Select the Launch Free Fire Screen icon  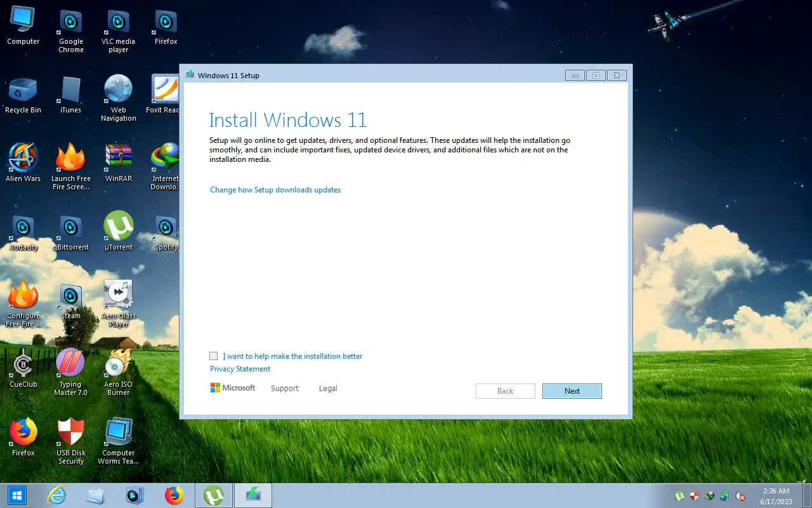70,166
